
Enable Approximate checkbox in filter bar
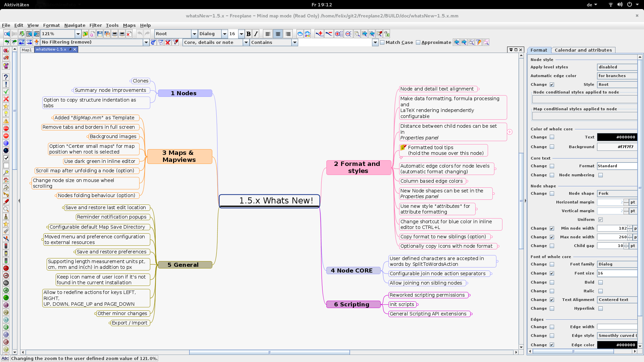pyautogui.click(x=418, y=42)
